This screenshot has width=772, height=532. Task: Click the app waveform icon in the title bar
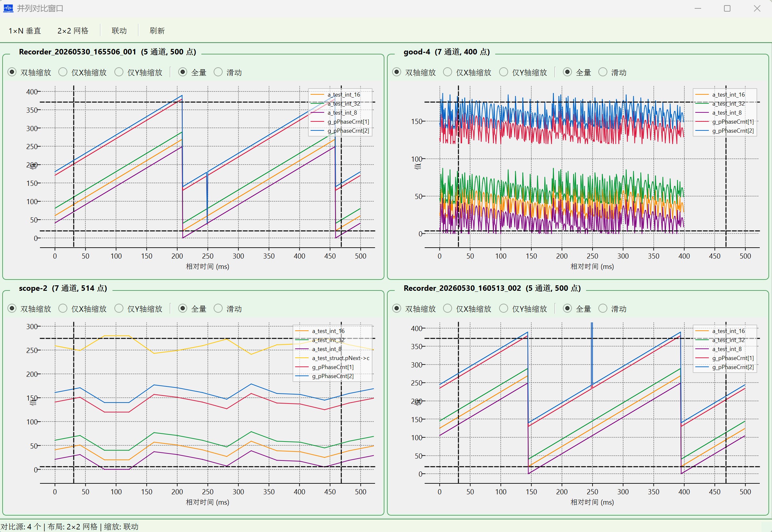click(x=8, y=8)
